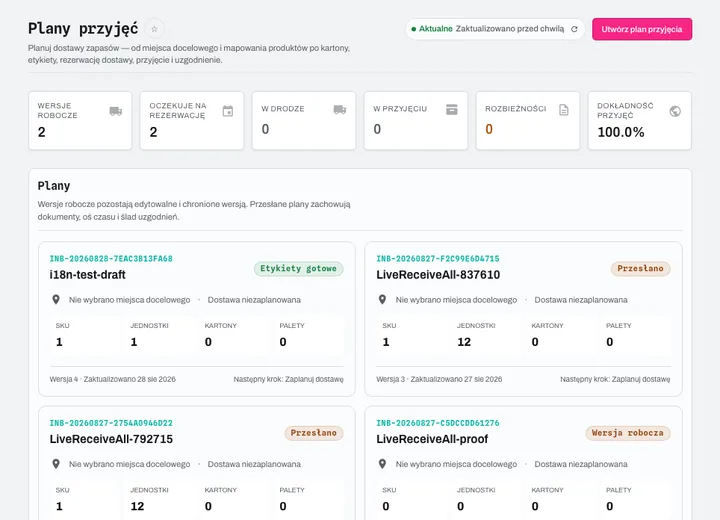Click the location pin in LiveReceiveAll-837610 card

(382, 300)
